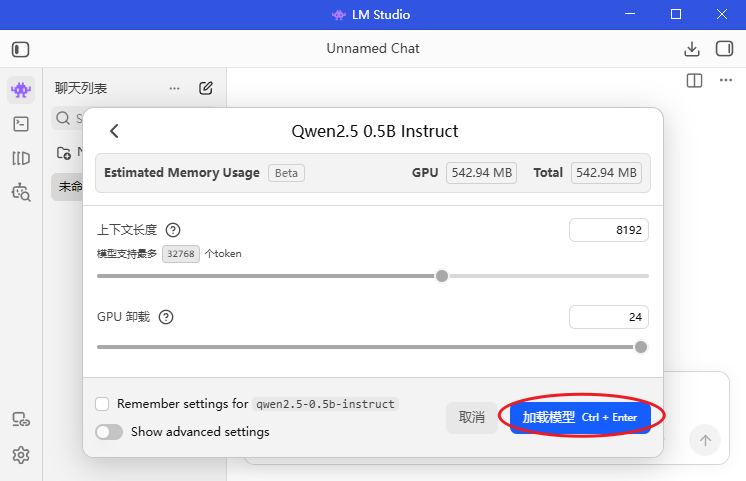Click the Unnamed Chat title
The height and width of the screenshot is (481, 746).
click(373, 49)
